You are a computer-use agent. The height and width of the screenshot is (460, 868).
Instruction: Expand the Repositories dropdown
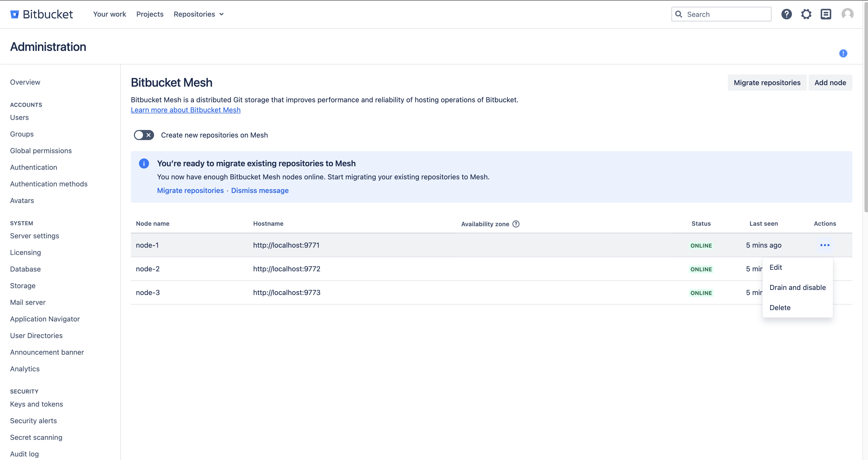[198, 14]
